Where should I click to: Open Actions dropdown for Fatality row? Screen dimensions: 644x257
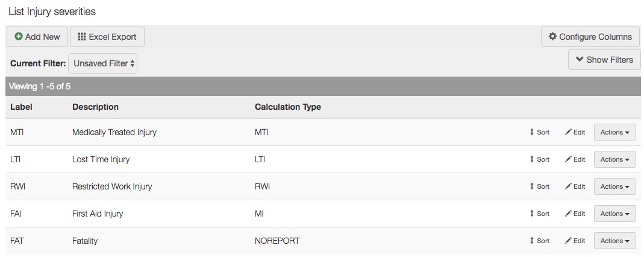614,241
